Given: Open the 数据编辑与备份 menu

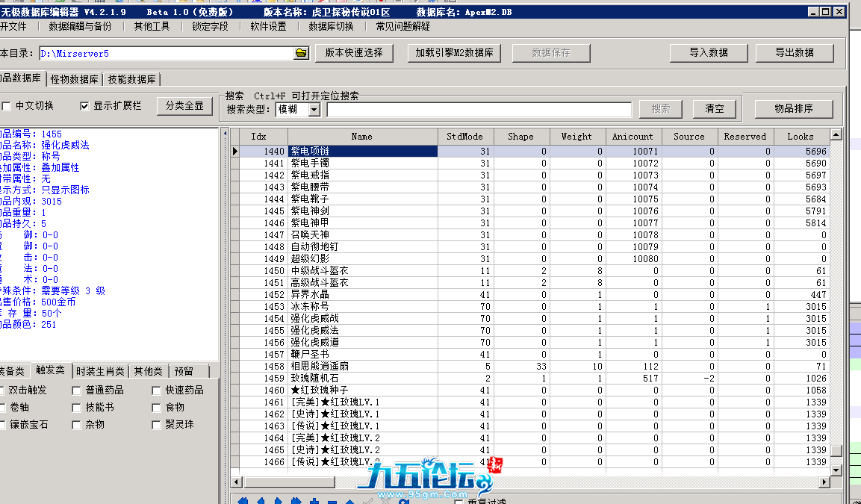Looking at the screenshot, I should (80, 26).
